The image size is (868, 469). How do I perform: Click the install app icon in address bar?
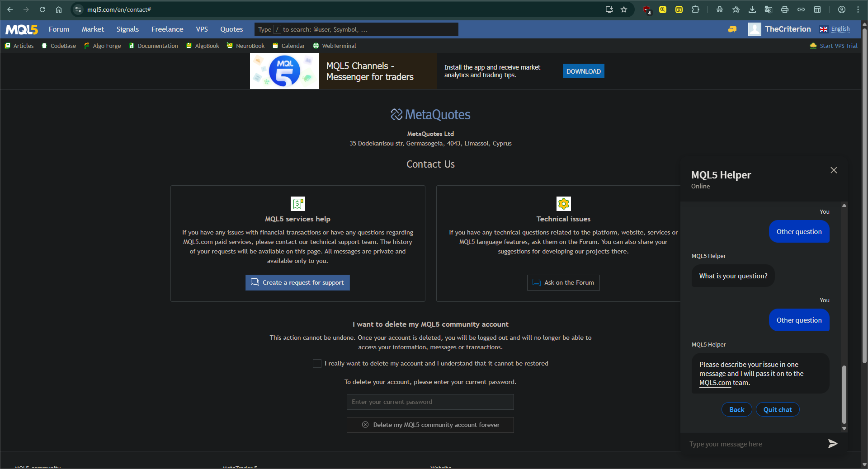click(609, 9)
